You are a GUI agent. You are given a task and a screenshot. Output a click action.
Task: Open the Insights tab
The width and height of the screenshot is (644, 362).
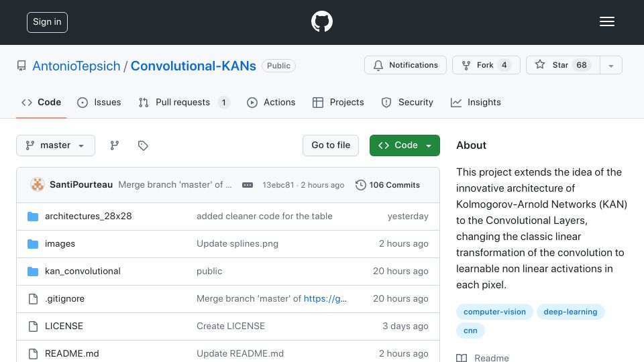[476, 102]
